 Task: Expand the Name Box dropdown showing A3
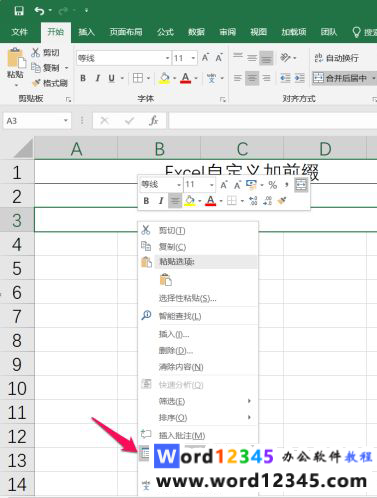[x=66, y=121]
